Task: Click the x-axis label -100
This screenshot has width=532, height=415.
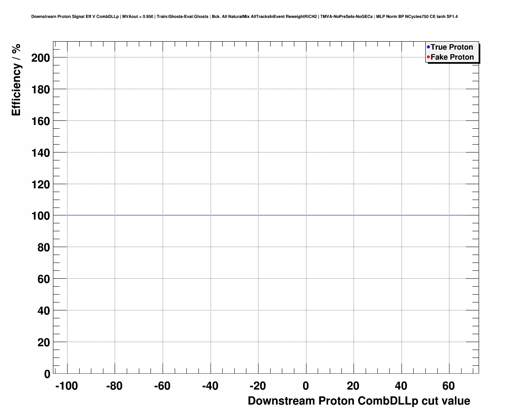Action: click(66, 386)
